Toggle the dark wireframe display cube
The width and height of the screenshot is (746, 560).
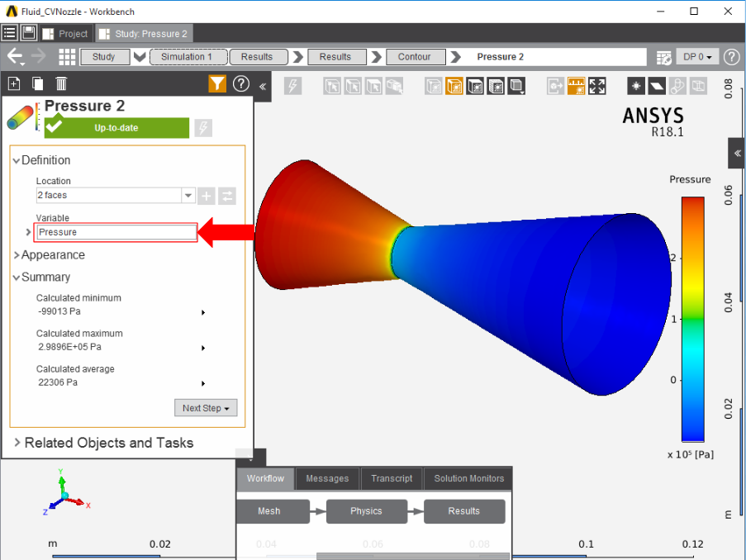pyautogui.click(x=475, y=86)
